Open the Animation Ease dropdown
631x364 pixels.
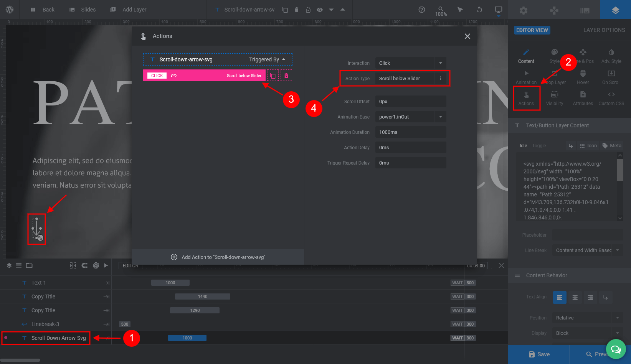pos(411,117)
